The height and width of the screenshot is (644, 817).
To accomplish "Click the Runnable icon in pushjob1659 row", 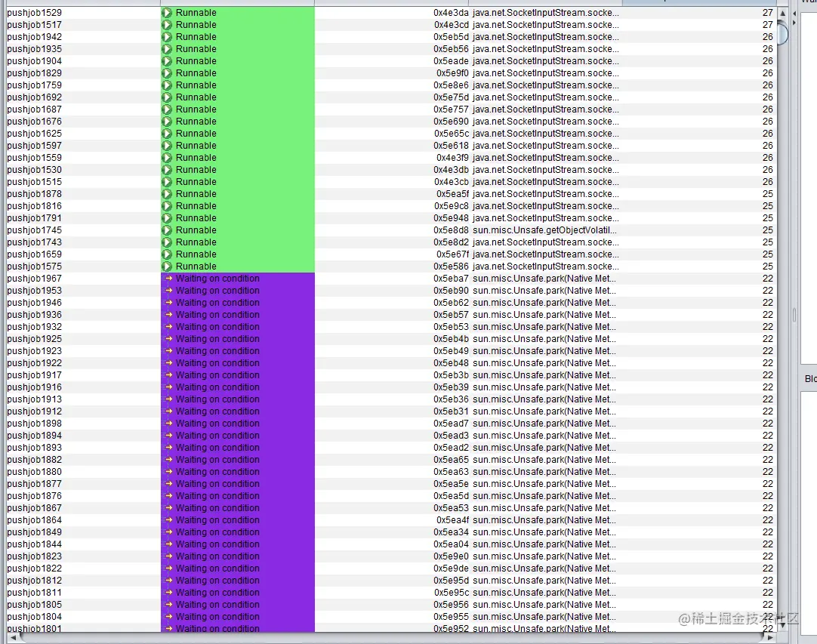I will (x=167, y=254).
